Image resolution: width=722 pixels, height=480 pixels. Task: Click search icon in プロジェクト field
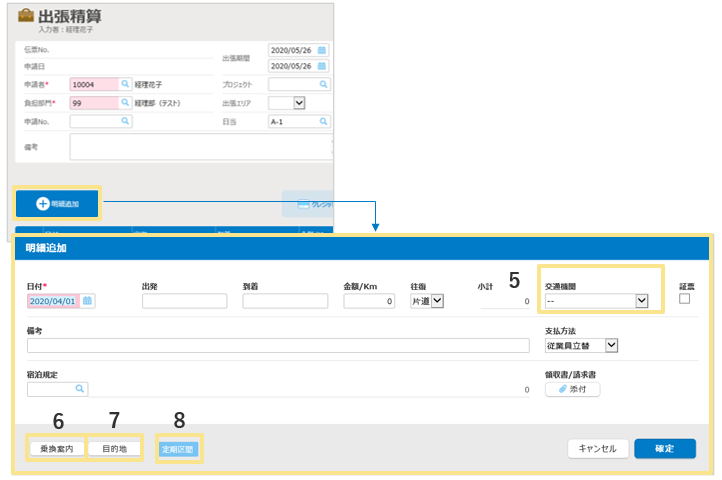coord(324,85)
